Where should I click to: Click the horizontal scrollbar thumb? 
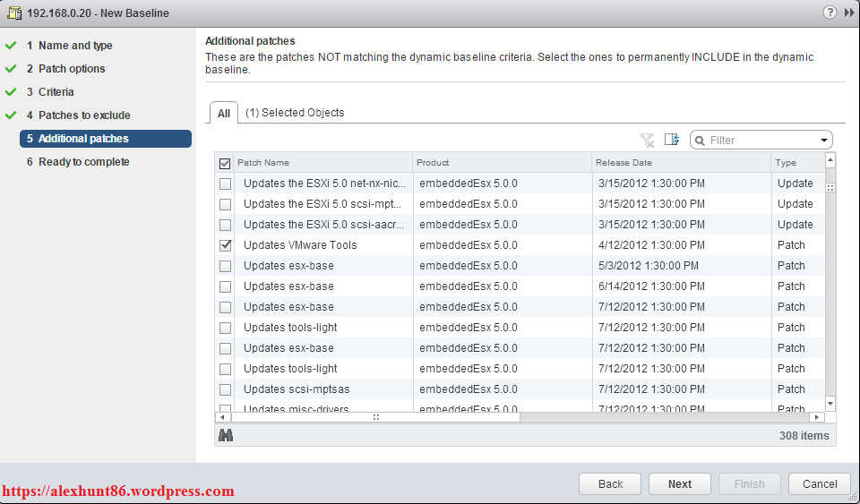[376, 417]
